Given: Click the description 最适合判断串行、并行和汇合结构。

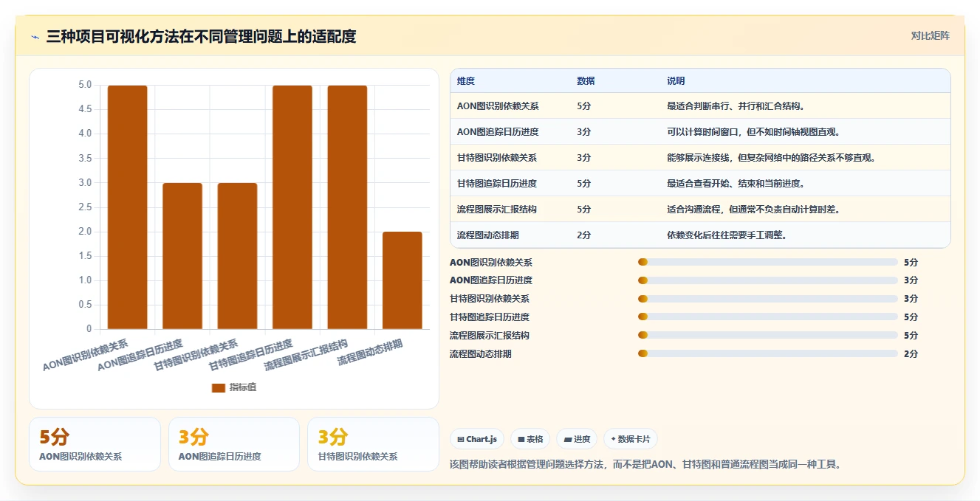Looking at the screenshot, I should (x=736, y=106).
